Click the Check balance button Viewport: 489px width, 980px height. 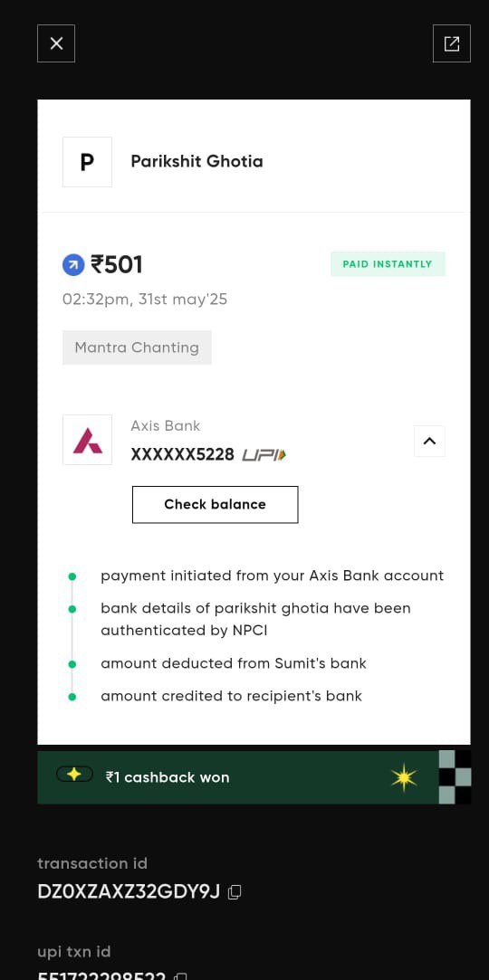click(216, 504)
